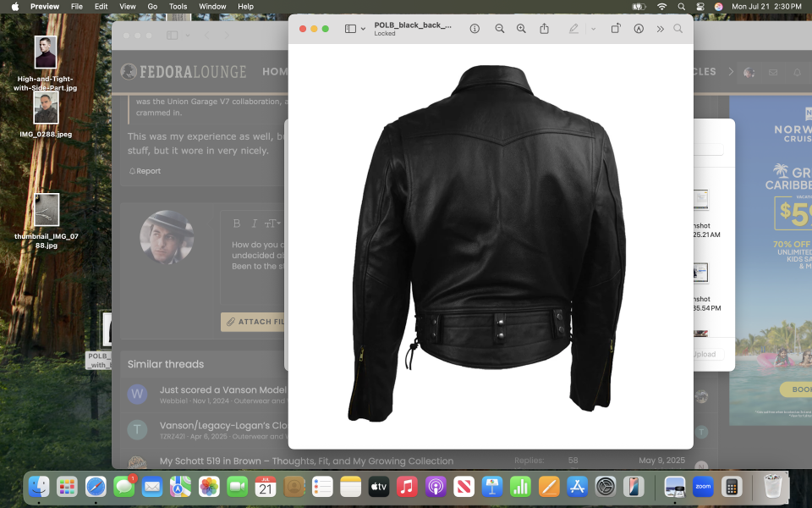812x508 pixels.
Task: Click the user avatar beside reply box
Action: point(167,237)
